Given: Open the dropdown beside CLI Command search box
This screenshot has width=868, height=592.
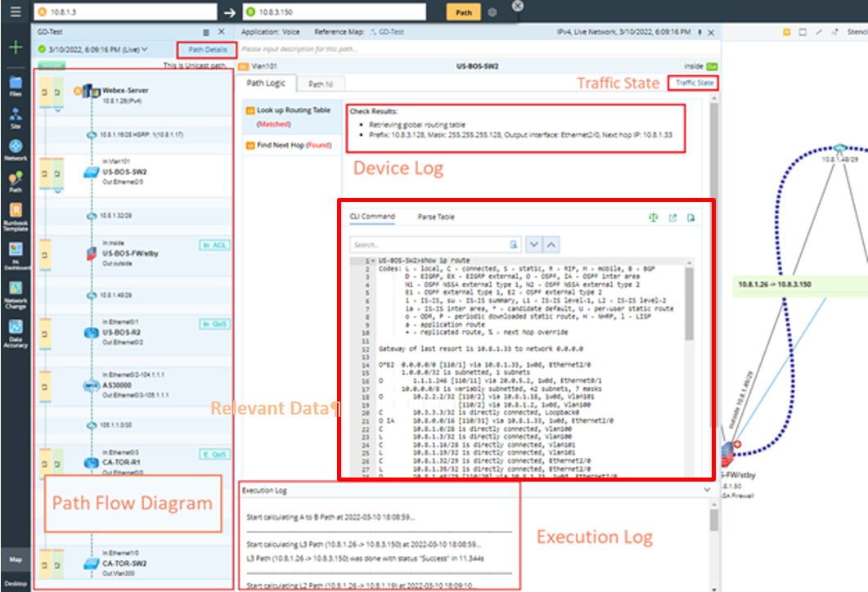Looking at the screenshot, I should click(x=534, y=243).
